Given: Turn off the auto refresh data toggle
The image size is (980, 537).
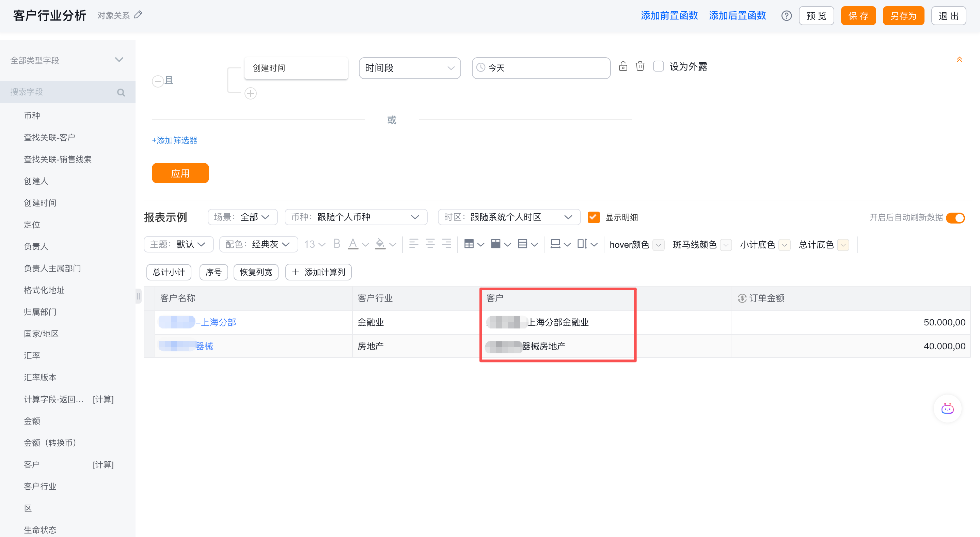Looking at the screenshot, I should click(x=955, y=218).
